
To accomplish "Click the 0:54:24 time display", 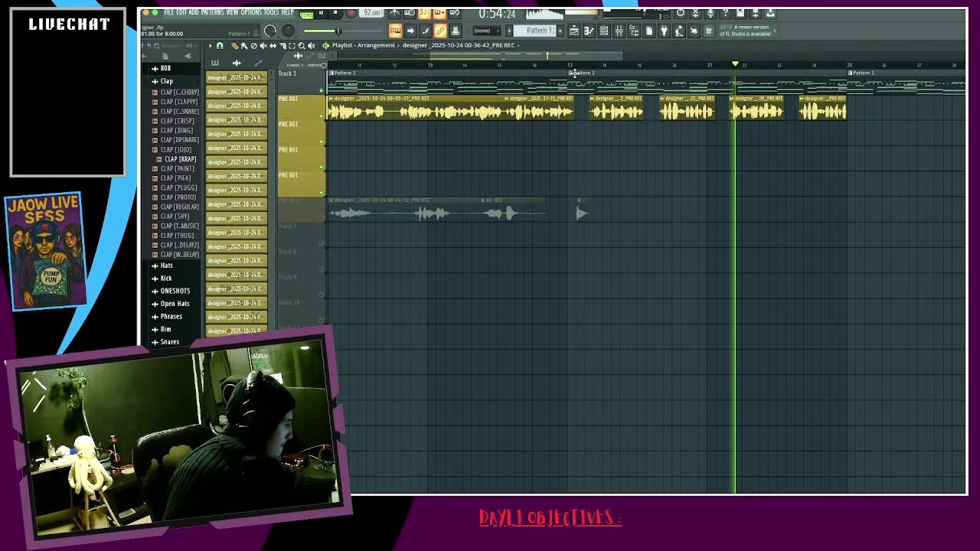I will (x=497, y=13).
